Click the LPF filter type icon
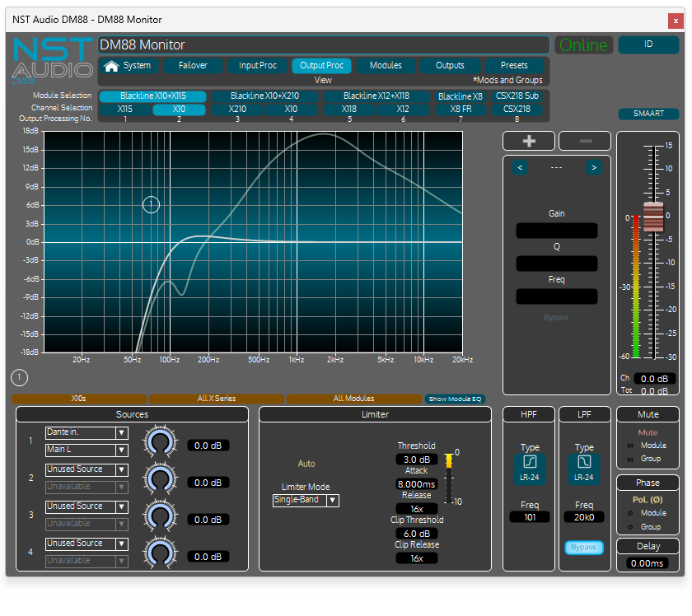This screenshot has width=692, height=616. coord(584,462)
